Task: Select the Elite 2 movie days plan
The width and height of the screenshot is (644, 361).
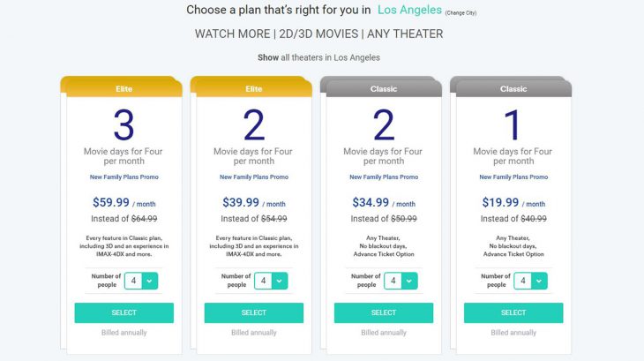Action: point(253,312)
